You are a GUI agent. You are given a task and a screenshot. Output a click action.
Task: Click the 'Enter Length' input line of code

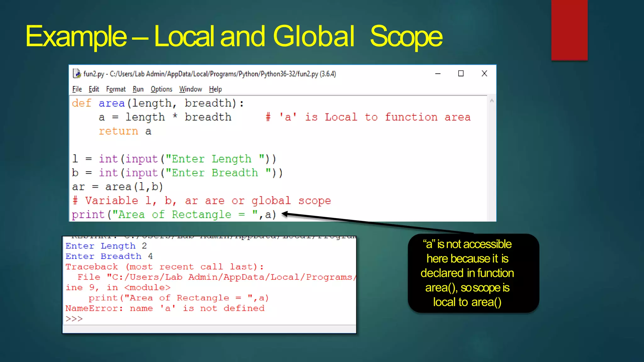174,159
